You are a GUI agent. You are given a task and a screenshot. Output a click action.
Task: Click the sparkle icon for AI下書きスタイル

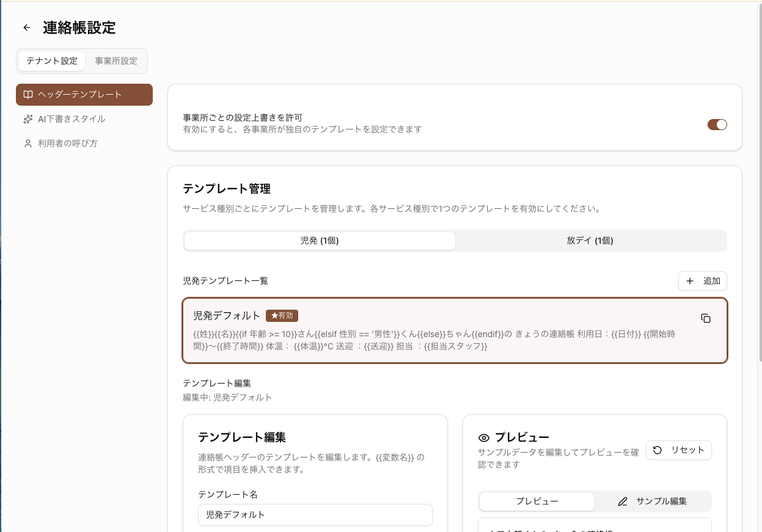(x=27, y=119)
